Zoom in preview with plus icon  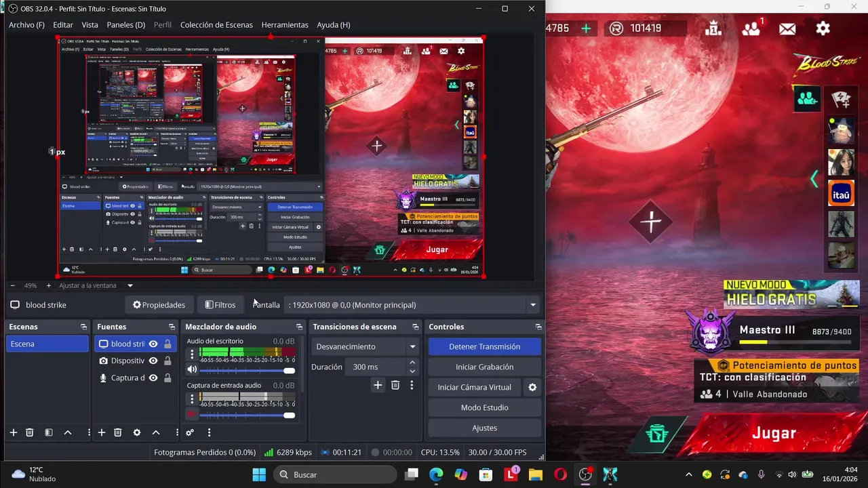tap(48, 285)
